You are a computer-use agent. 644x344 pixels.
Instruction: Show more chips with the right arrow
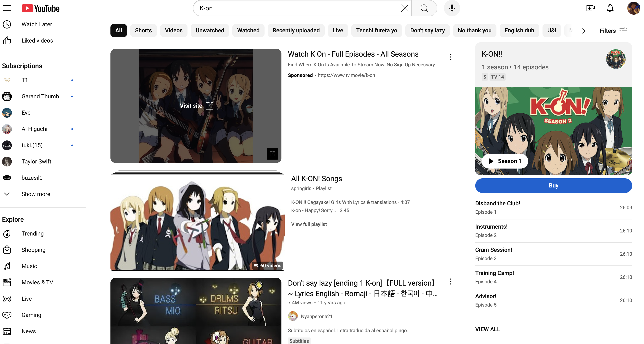click(x=583, y=31)
